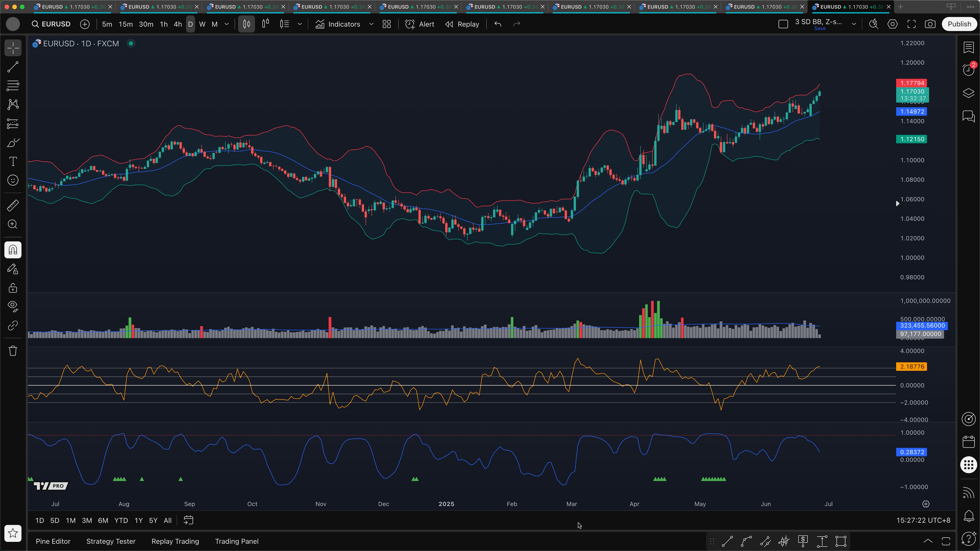Screen dimensions: 980x551
Task: Expand the bottom panel chevron
Action: (928, 541)
